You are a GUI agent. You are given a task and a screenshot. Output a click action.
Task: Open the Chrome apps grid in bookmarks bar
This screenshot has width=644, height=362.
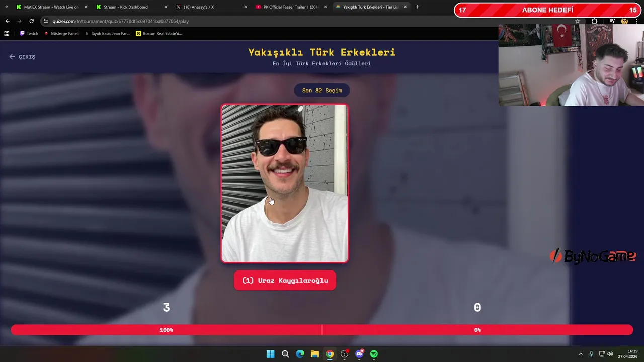[7, 34]
